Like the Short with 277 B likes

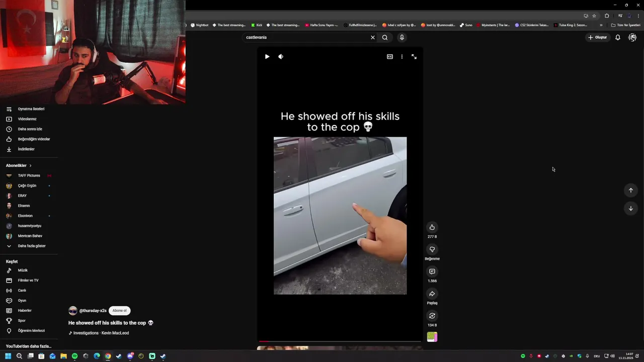(x=432, y=227)
